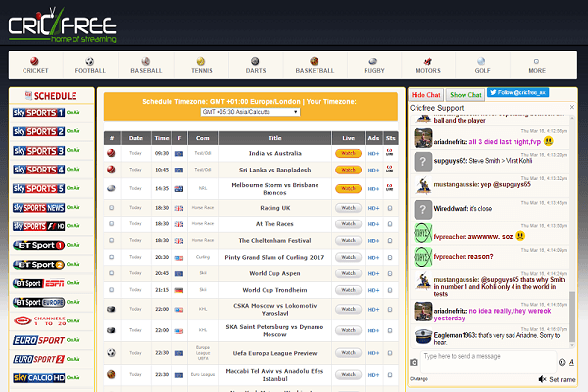This screenshot has width=588, height=392.
Task: Open the Tennis category
Action: click(202, 65)
